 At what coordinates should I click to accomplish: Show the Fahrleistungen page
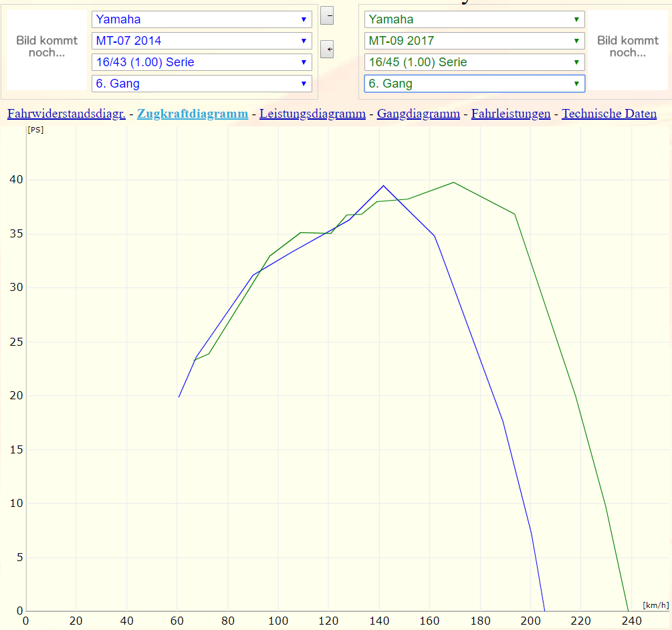tap(510, 114)
